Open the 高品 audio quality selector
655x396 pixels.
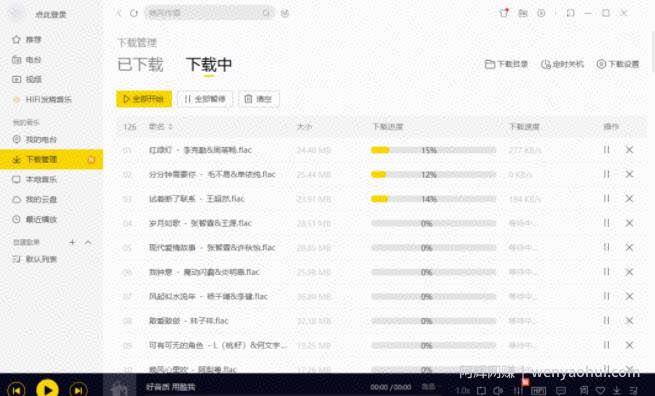point(428,387)
